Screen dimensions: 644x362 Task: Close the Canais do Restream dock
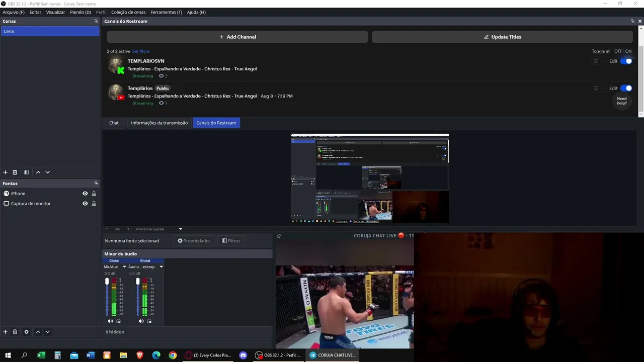tap(640, 21)
